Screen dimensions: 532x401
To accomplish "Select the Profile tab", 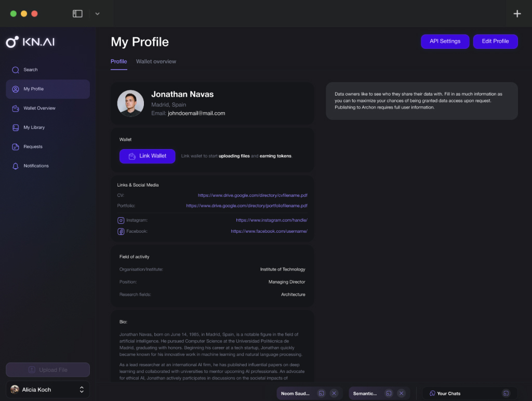I will coord(118,61).
